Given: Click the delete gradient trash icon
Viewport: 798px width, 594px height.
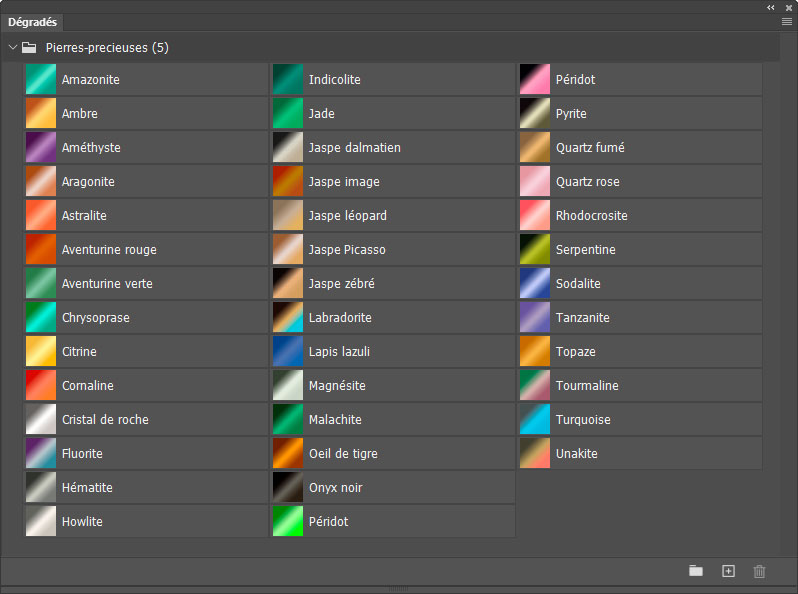Looking at the screenshot, I should tap(759, 571).
